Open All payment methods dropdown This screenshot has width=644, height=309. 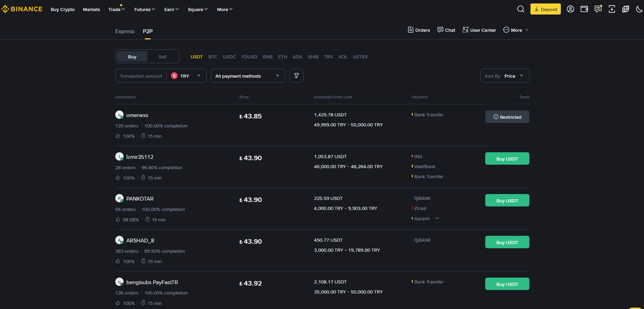tap(248, 76)
